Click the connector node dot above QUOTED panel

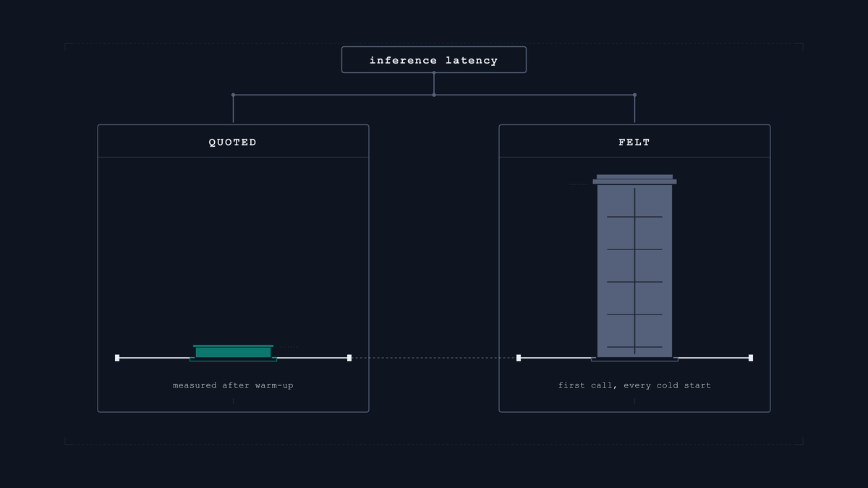[233, 95]
